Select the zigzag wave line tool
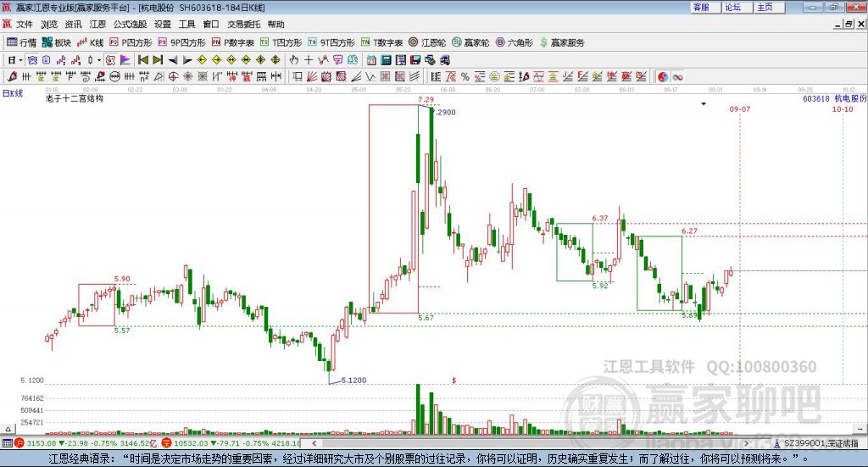The width and height of the screenshot is (868, 467). coord(371,77)
